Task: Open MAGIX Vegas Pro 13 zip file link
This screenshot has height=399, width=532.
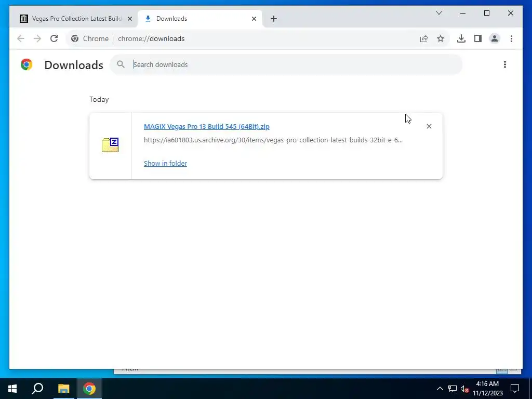Action: point(207,127)
